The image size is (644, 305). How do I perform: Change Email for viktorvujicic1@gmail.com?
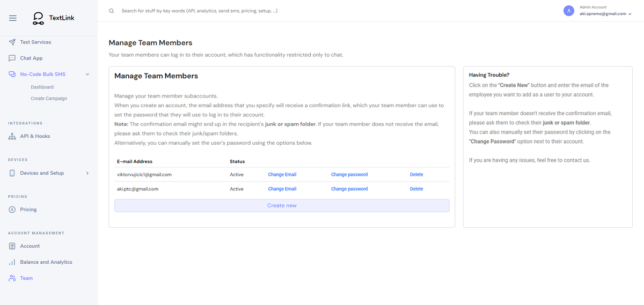pos(282,175)
